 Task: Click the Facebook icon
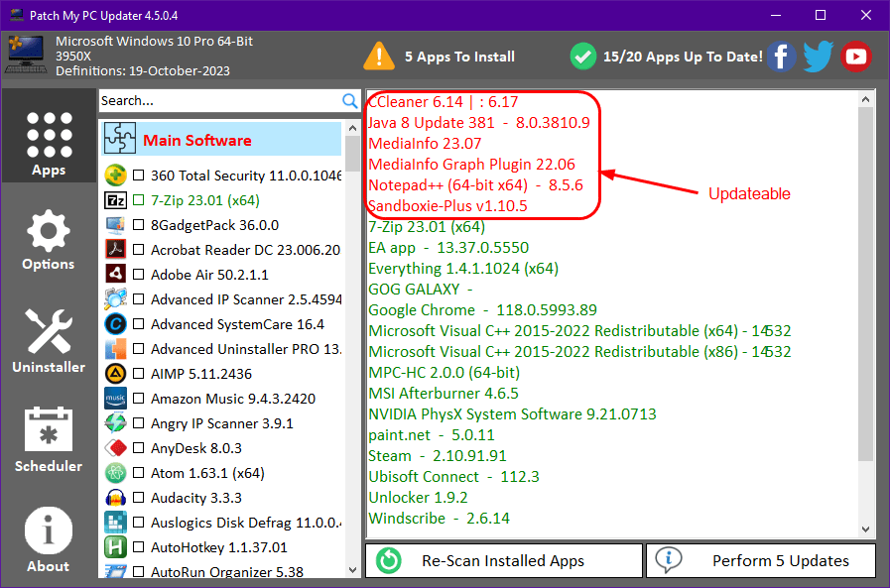pyautogui.click(x=781, y=57)
